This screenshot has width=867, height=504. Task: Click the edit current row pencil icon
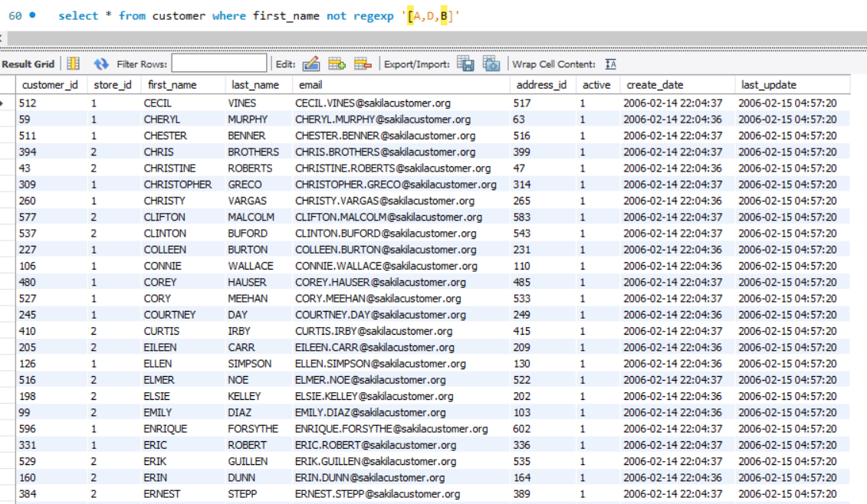(x=310, y=64)
